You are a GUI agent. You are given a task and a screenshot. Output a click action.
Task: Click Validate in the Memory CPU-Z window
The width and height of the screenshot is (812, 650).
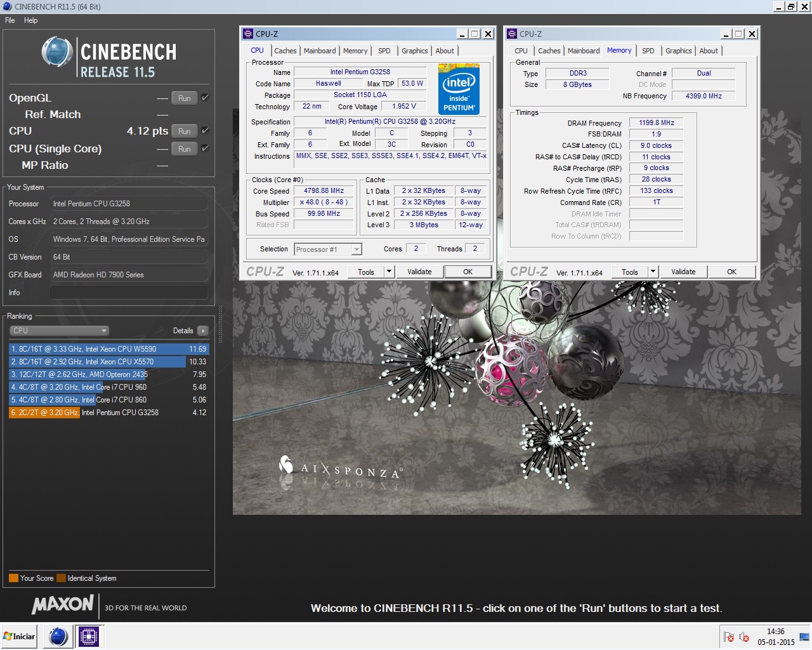coord(683,272)
